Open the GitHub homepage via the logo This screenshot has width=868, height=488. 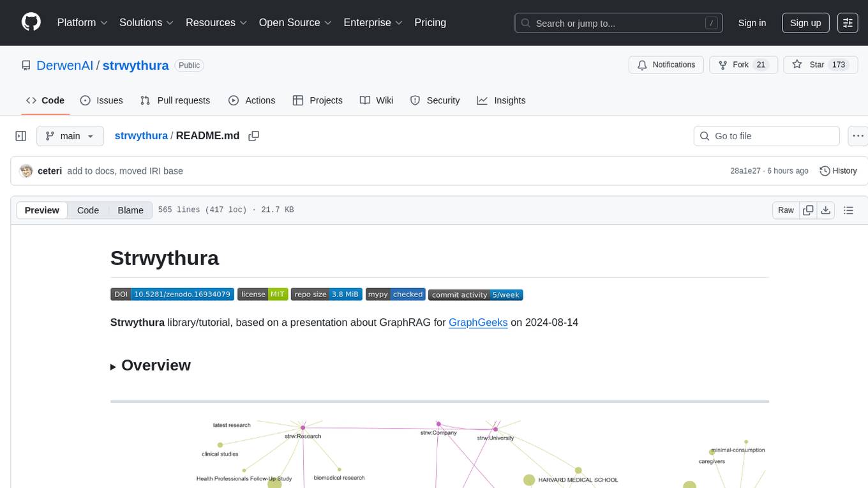31,22
